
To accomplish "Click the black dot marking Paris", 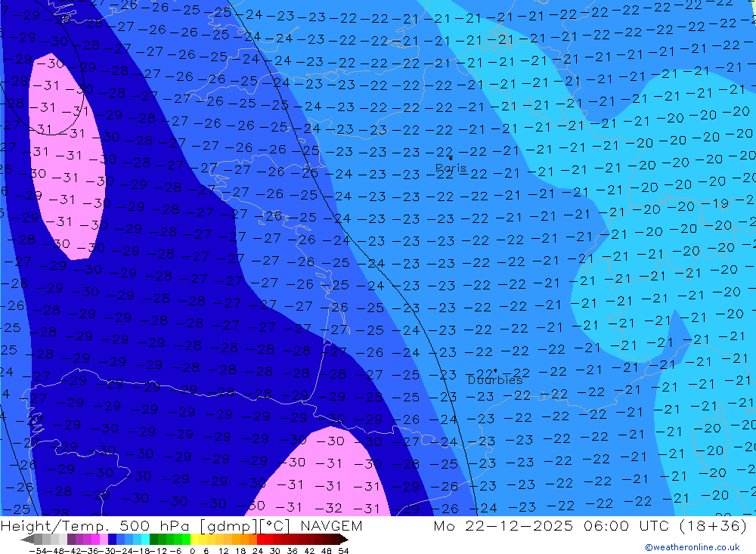I will click(x=451, y=158).
